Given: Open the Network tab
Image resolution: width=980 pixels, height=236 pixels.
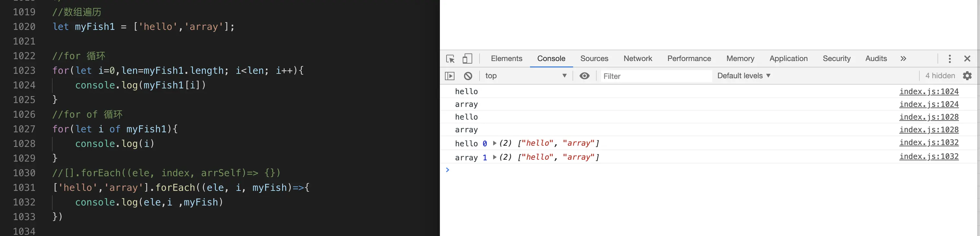Looking at the screenshot, I should [637, 59].
